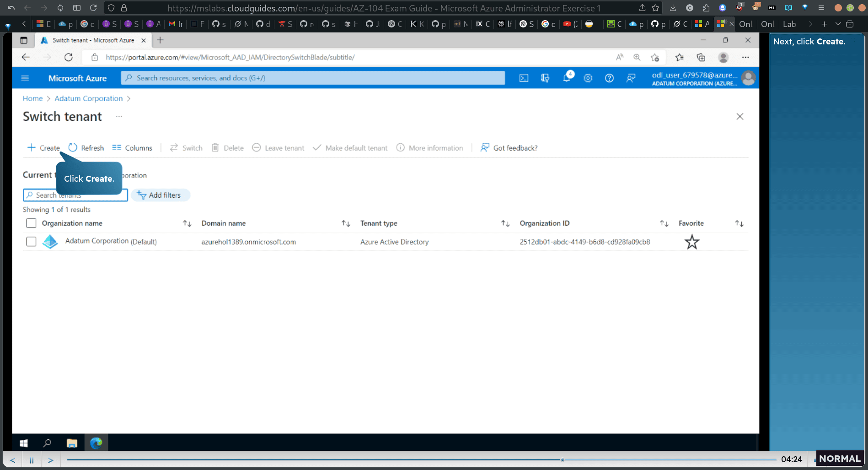Open Edge profile avatar icon
The width and height of the screenshot is (868, 470).
pyautogui.click(x=723, y=57)
